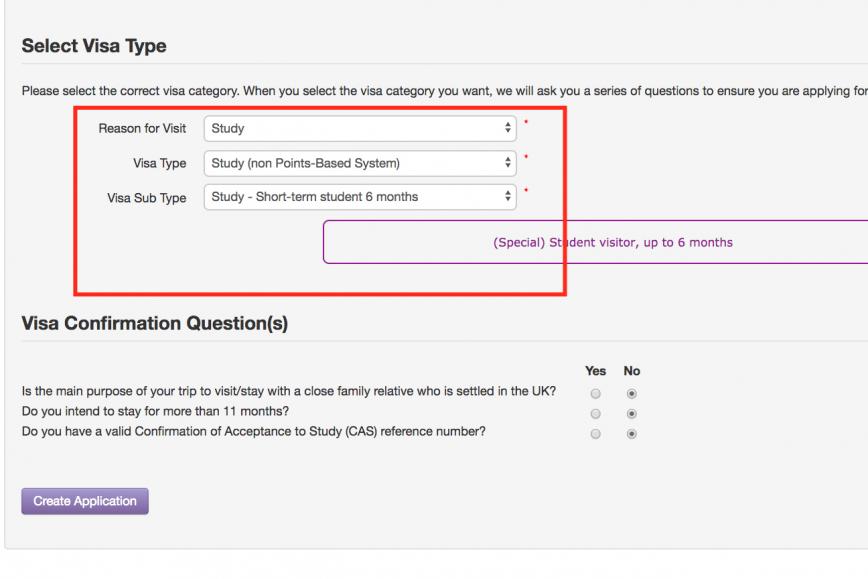Click the stepper arrows on Visa Type field
868x579 pixels.
pyautogui.click(x=508, y=163)
